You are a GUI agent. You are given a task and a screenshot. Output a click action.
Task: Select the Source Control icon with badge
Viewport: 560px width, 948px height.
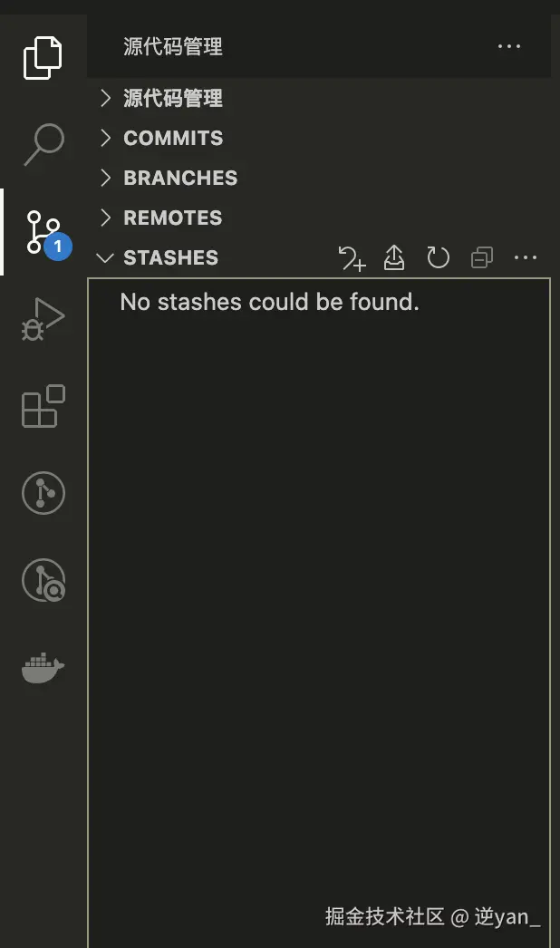pyautogui.click(x=43, y=232)
